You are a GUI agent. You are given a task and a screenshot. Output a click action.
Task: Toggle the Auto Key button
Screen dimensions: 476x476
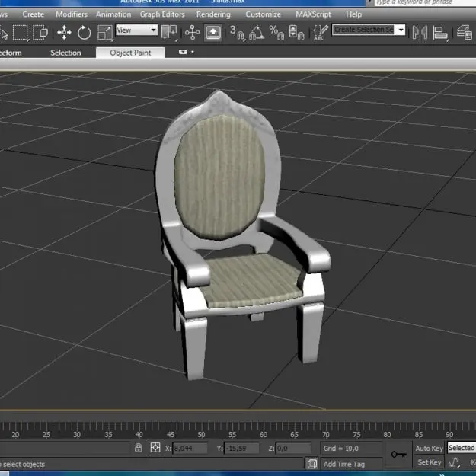coord(429,448)
